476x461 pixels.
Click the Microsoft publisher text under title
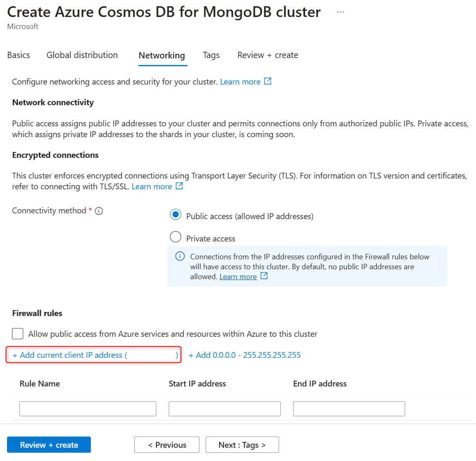click(23, 27)
